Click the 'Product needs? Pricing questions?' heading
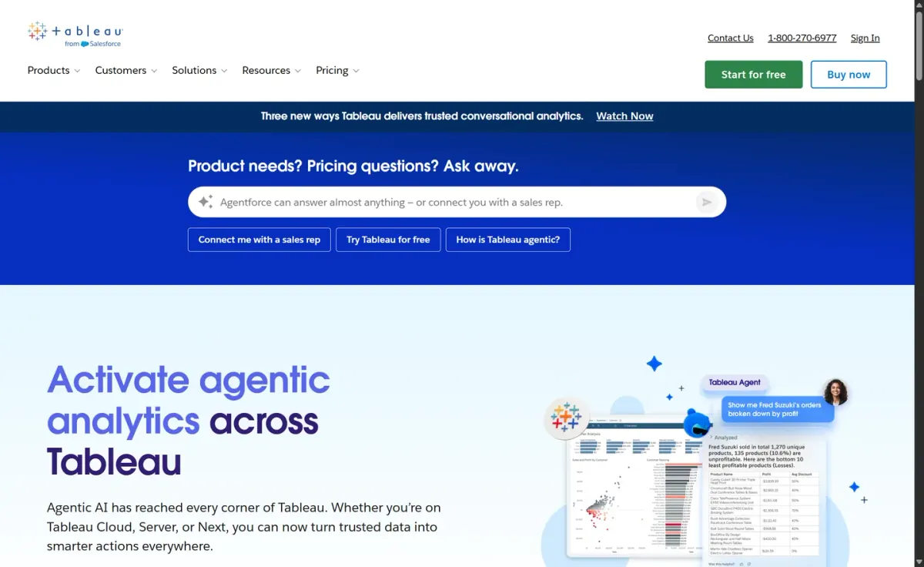The image size is (924, 567). coord(353,166)
